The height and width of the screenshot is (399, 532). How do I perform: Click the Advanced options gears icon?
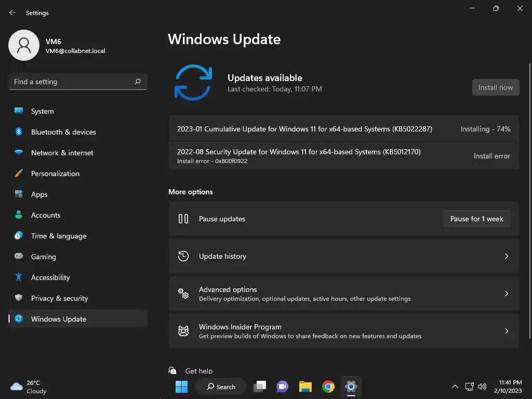coord(183,294)
